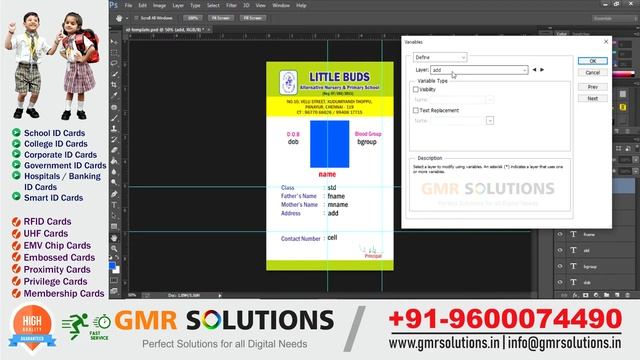Hide the std layer eye icon

[560, 250]
